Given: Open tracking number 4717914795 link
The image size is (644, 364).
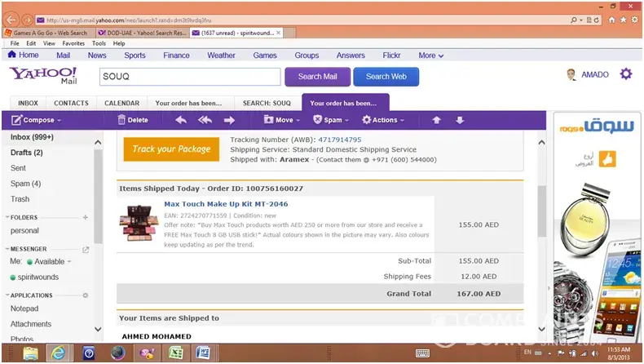Looking at the screenshot, I should tap(340, 140).
